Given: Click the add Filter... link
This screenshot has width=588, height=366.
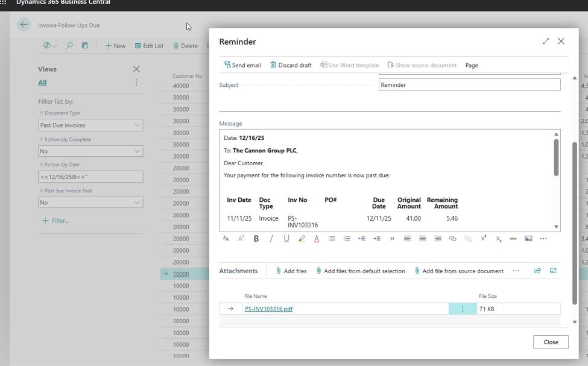Looking at the screenshot, I should (55, 221).
